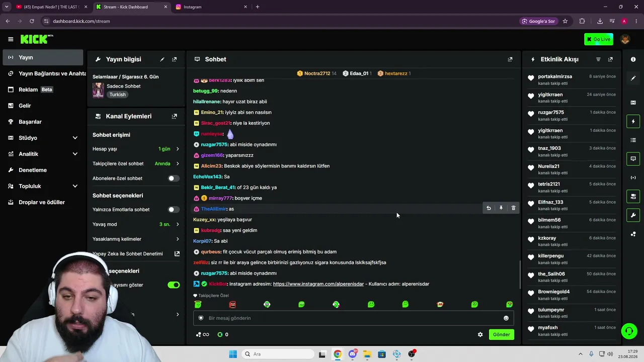Open Chrome from the taskbar
The width and height of the screenshot is (644, 362).
(x=338, y=354)
